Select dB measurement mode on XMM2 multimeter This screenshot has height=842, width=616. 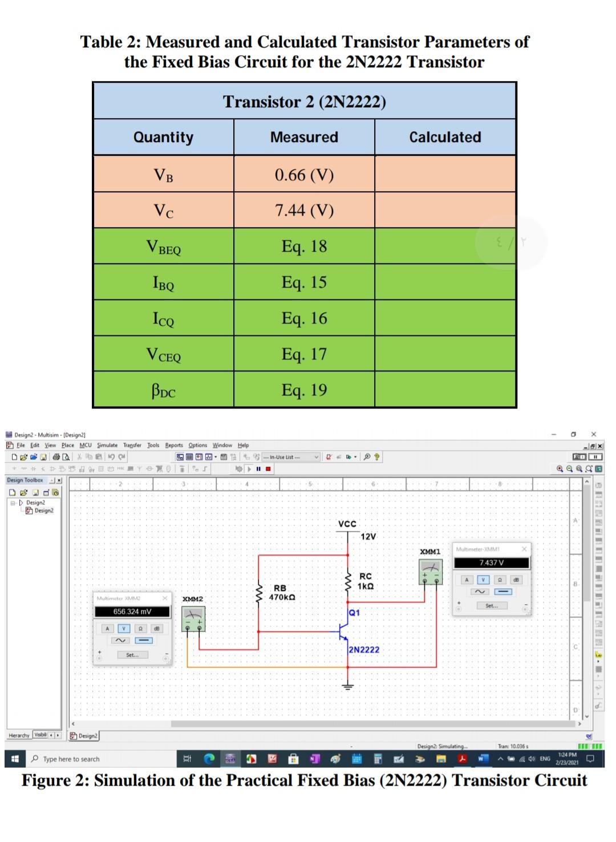pyautogui.click(x=157, y=629)
